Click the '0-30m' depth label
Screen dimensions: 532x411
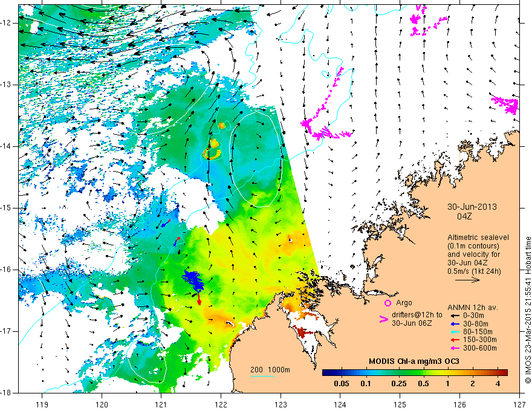pyautogui.click(x=473, y=316)
